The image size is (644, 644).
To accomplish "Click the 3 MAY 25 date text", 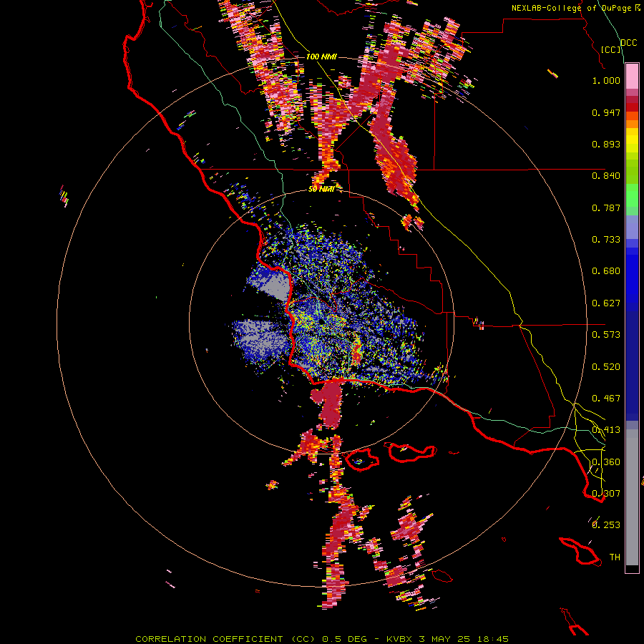I will coord(446,639).
